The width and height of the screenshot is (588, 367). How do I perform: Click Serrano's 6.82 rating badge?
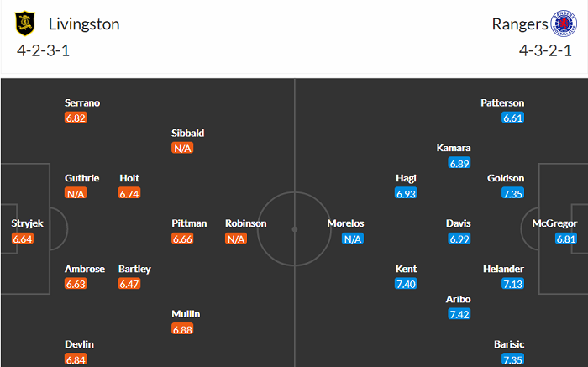click(x=76, y=118)
